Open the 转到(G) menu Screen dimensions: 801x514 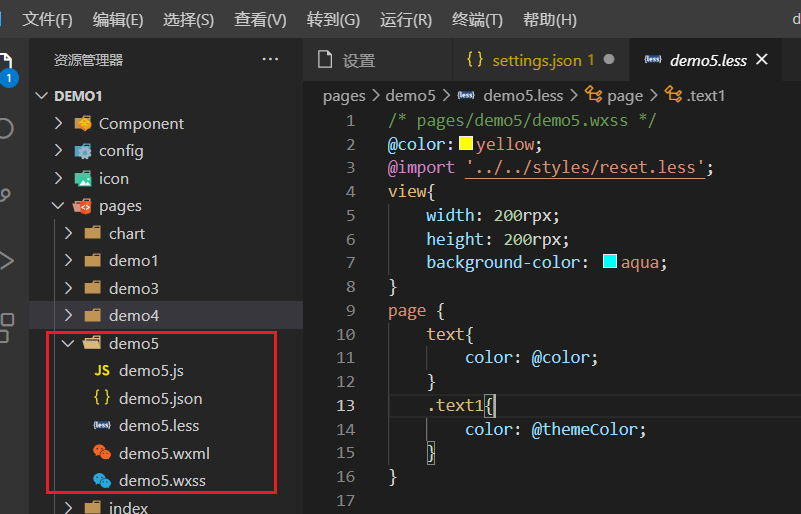click(333, 19)
